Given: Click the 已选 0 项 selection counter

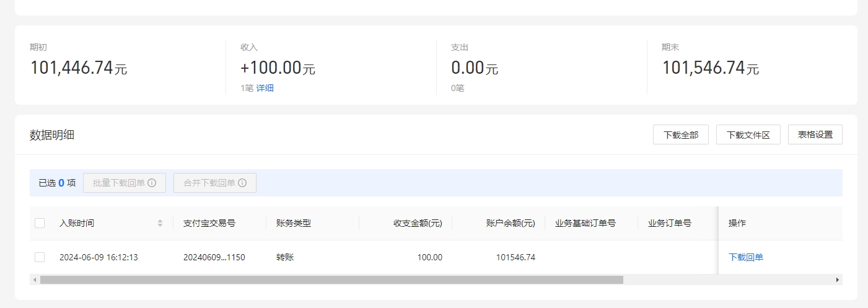Looking at the screenshot, I should coord(57,183).
